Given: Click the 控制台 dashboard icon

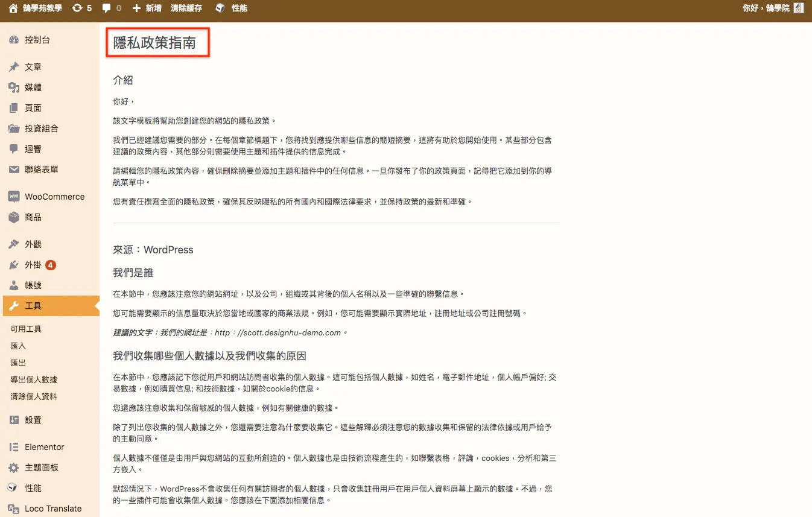Looking at the screenshot, I should click(x=14, y=40).
